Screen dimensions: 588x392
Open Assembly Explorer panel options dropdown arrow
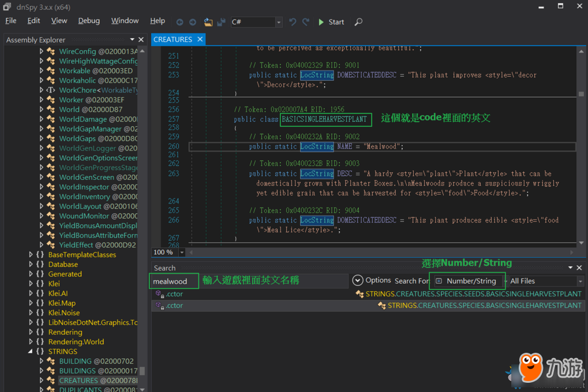132,40
